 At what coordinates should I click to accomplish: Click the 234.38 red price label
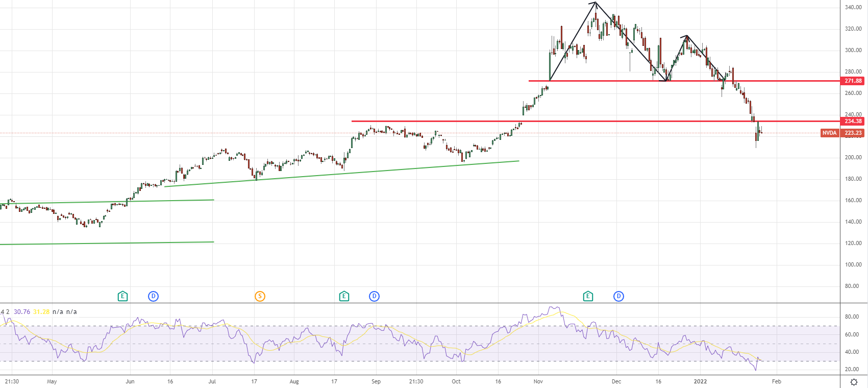853,121
